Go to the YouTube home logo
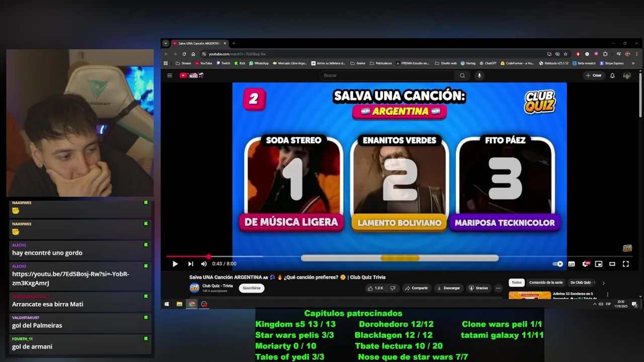This screenshot has width=644, height=362. (x=191, y=75)
